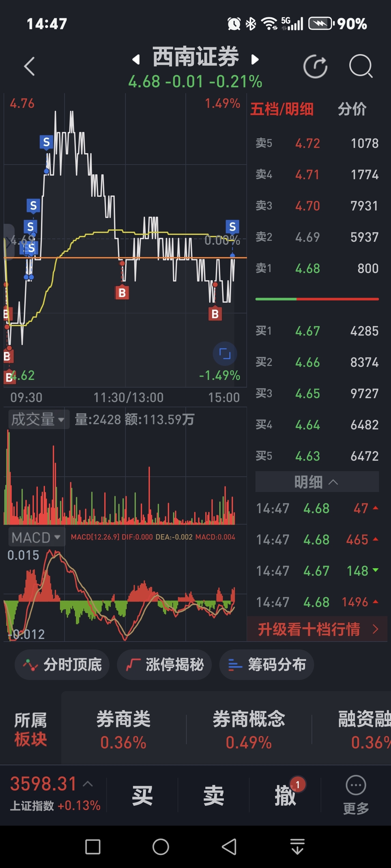The height and width of the screenshot is (868, 391).
Task: Select the 卖2 4.69 order row
Action: [x=317, y=237]
